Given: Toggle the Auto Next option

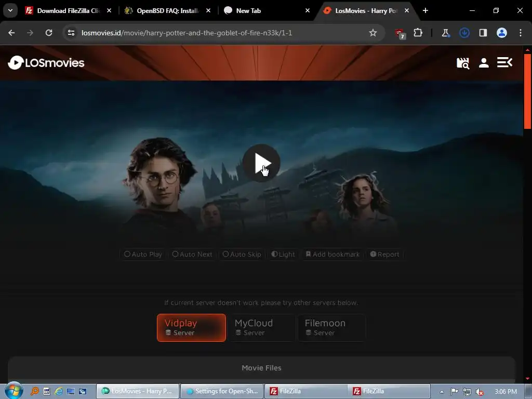Looking at the screenshot, I should coord(192,254).
